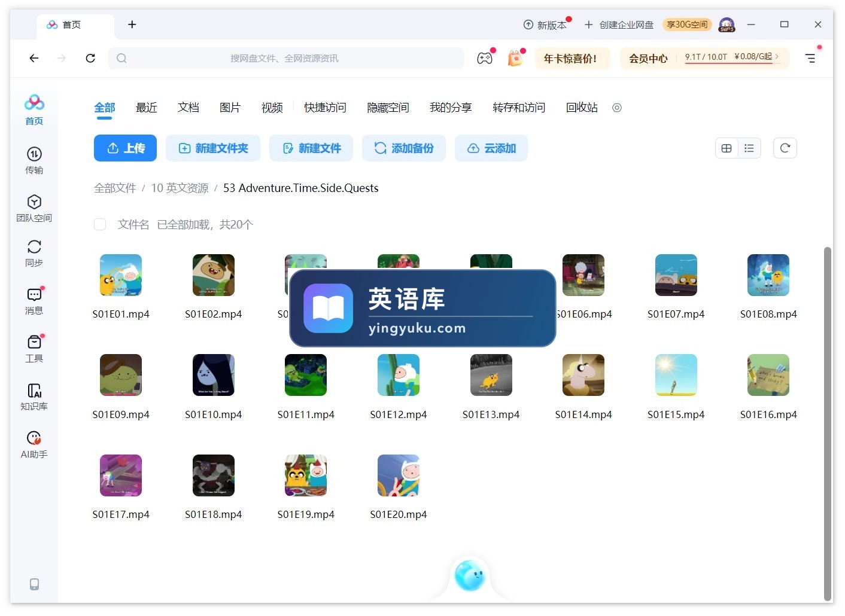This screenshot has height=616, width=845.
Task: Select S01E10.mp4 thumbnail
Action: coord(214,375)
